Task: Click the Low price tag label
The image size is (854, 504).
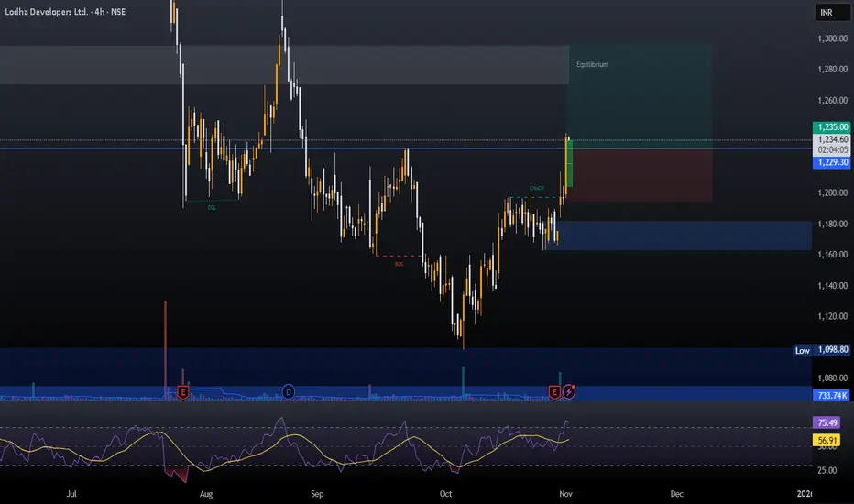Action: 802,350
